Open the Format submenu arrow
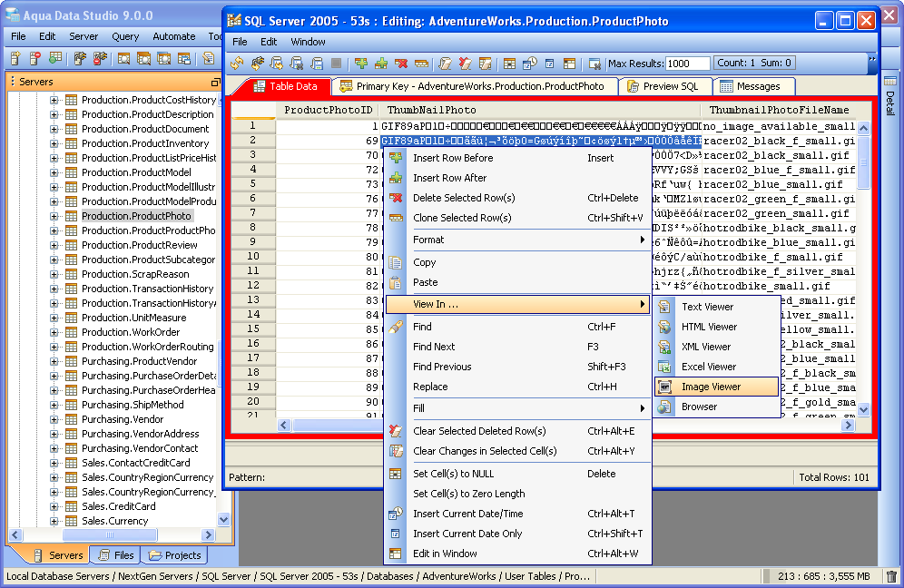904x588 pixels. click(643, 240)
